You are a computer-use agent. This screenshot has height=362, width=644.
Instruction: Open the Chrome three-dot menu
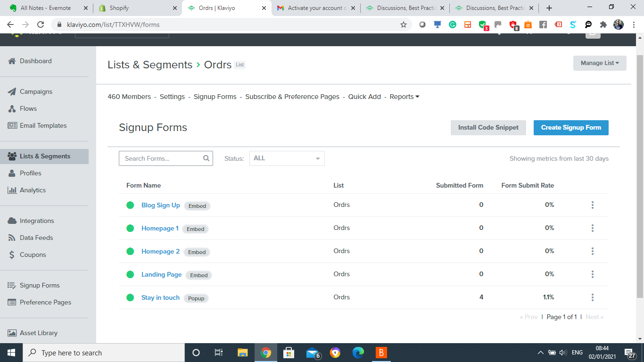(633, 25)
